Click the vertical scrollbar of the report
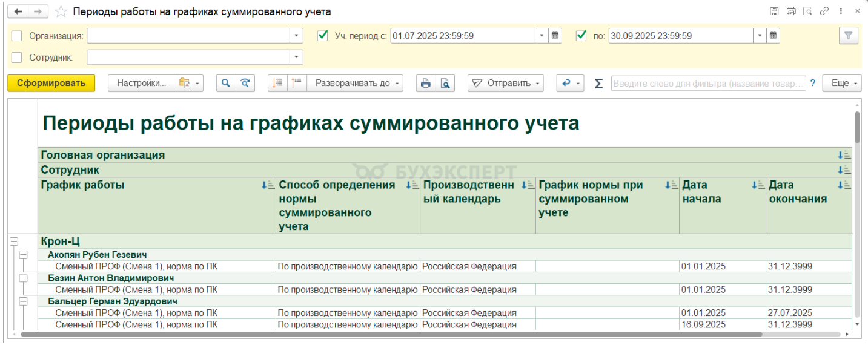 click(857, 127)
